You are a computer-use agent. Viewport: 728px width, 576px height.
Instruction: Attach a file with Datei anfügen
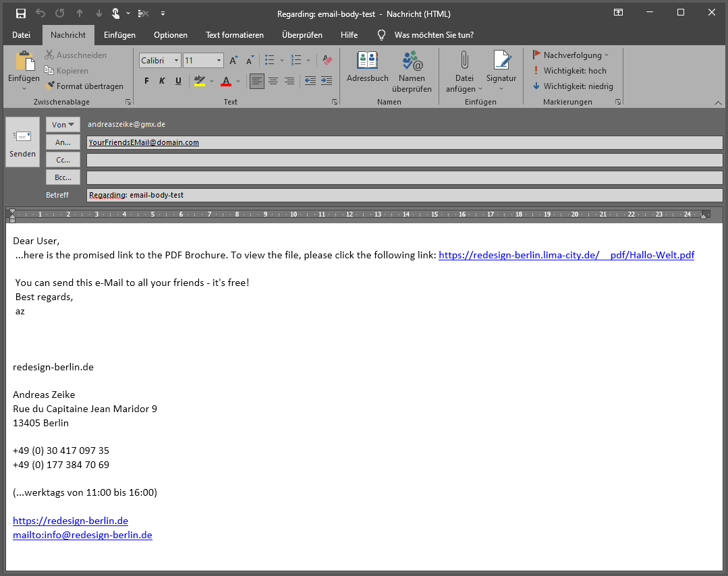[464, 72]
